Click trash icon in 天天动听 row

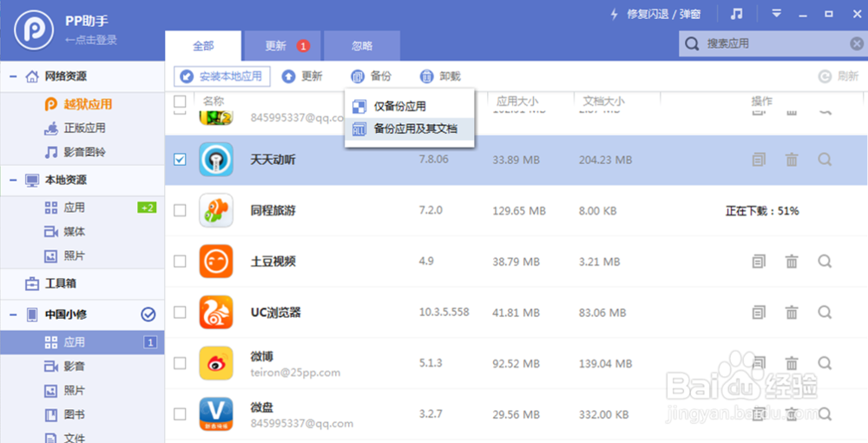tap(792, 160)
